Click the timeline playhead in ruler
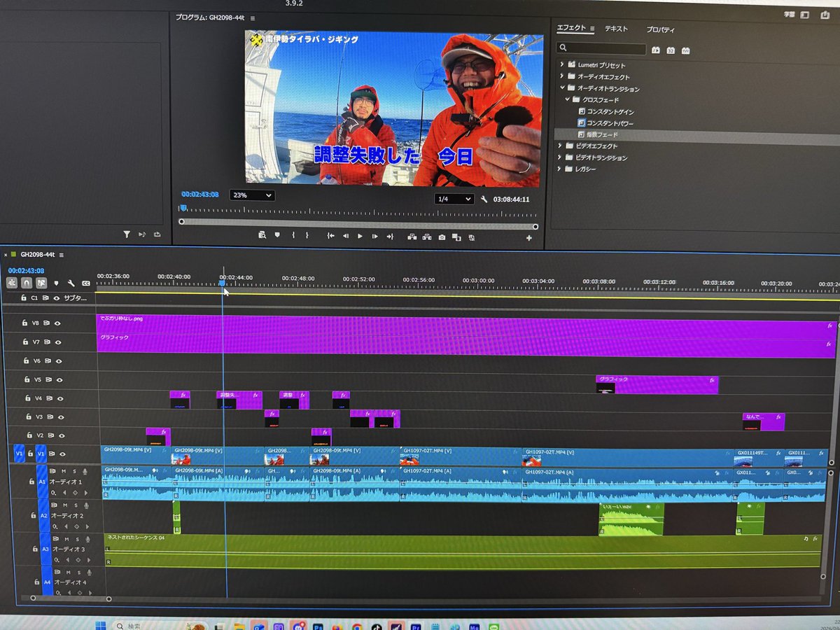 [x=223, y=282]
